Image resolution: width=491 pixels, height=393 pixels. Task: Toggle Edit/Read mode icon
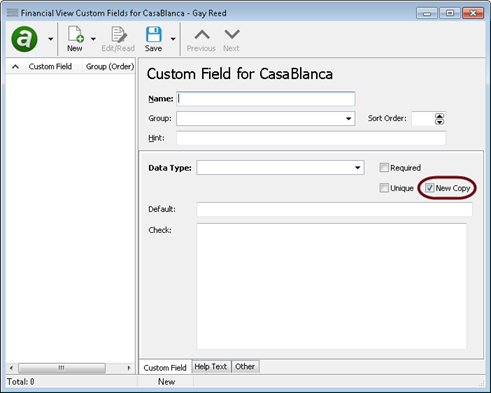tap(118, 39)
